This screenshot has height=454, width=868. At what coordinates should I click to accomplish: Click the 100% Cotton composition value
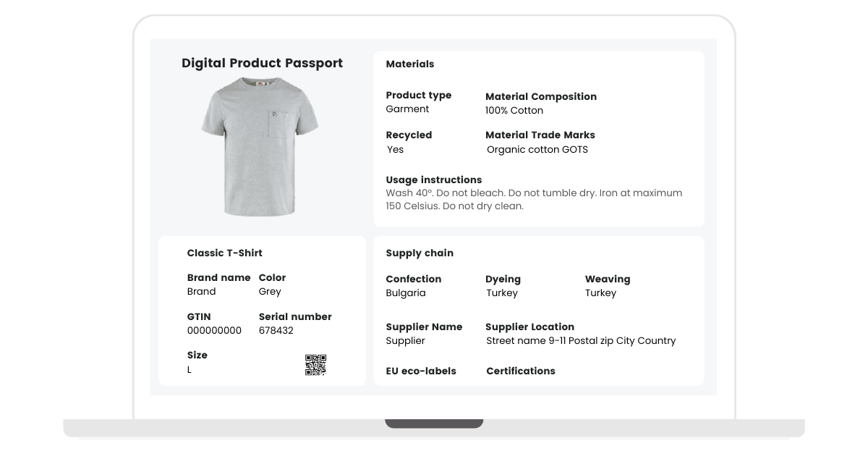tap(514, 111)
